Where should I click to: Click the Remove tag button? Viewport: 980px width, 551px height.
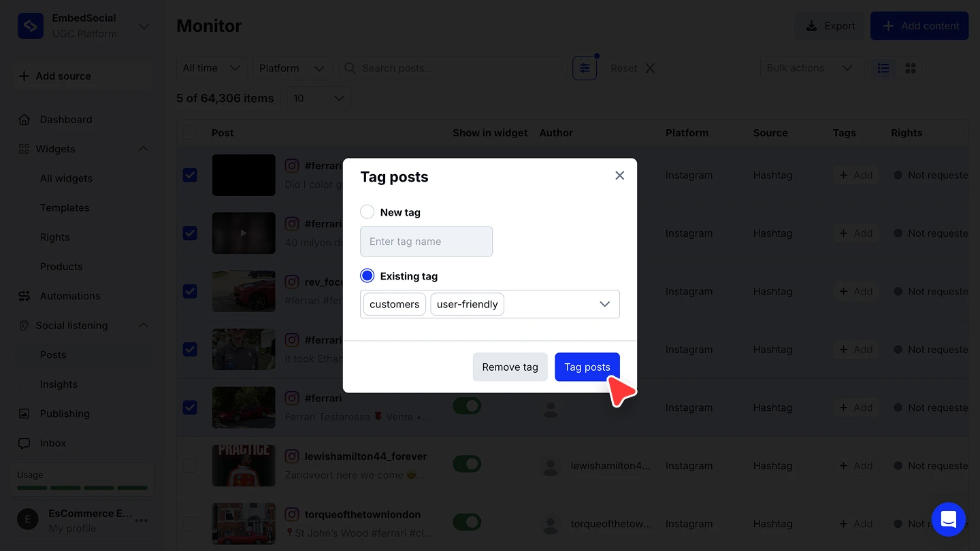510,367
